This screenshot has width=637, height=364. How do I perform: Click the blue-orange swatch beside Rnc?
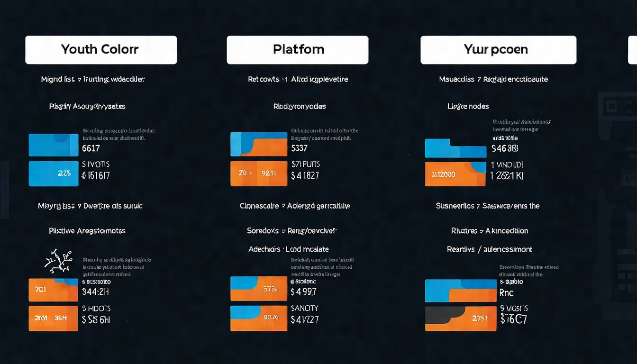[x=461, y=291]
